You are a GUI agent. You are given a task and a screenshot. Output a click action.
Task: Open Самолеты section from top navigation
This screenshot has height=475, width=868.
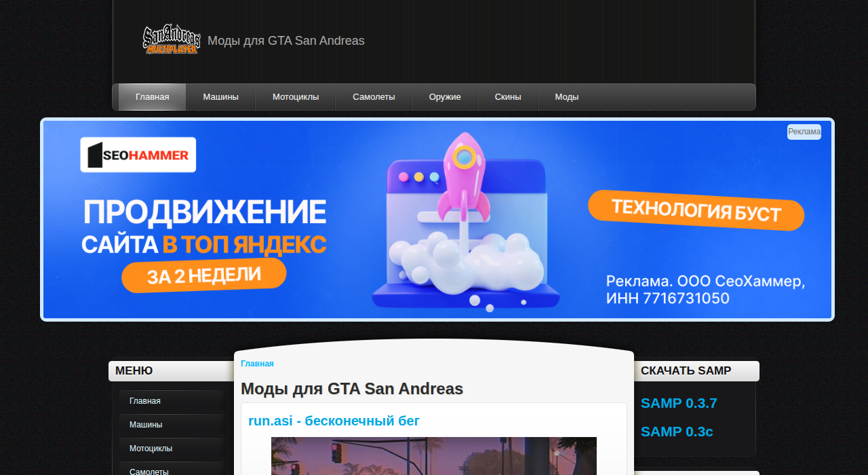374,97
